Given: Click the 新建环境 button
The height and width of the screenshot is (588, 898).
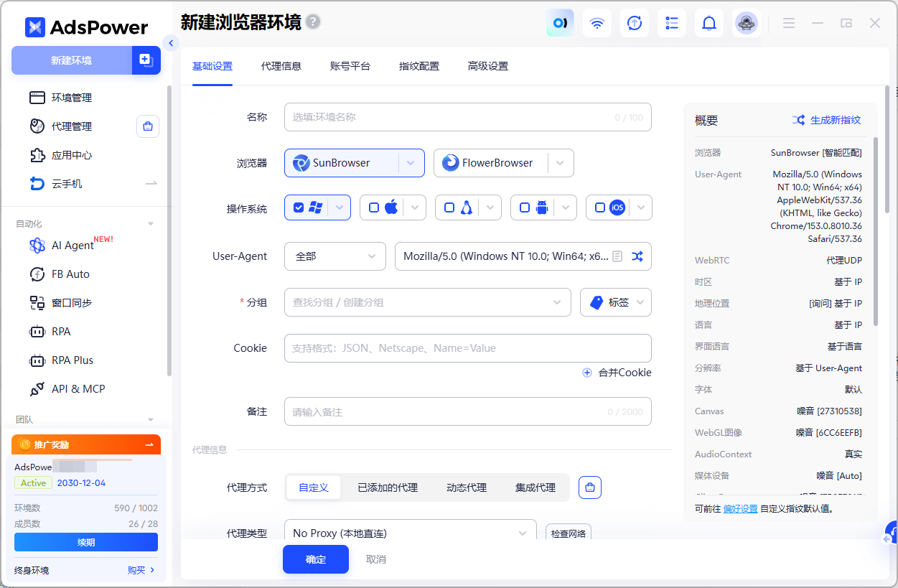Looking at the screenshot, I should tap(72, 60).
